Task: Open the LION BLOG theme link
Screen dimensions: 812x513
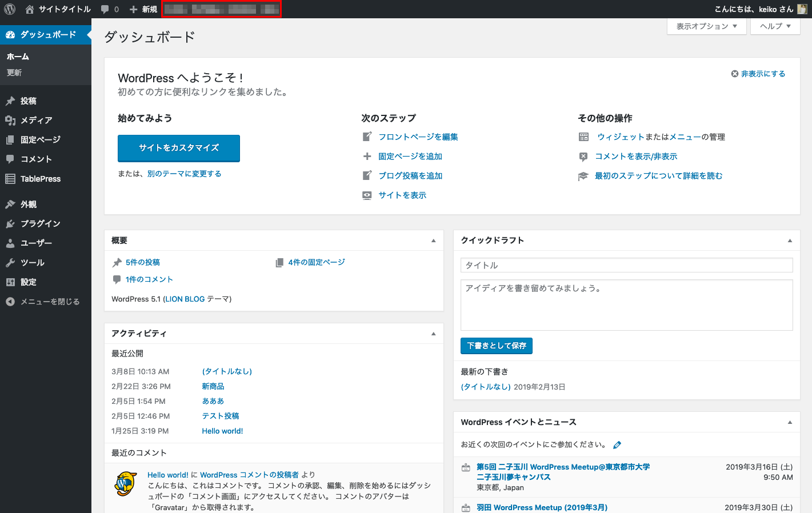Action: coord(185,299)
